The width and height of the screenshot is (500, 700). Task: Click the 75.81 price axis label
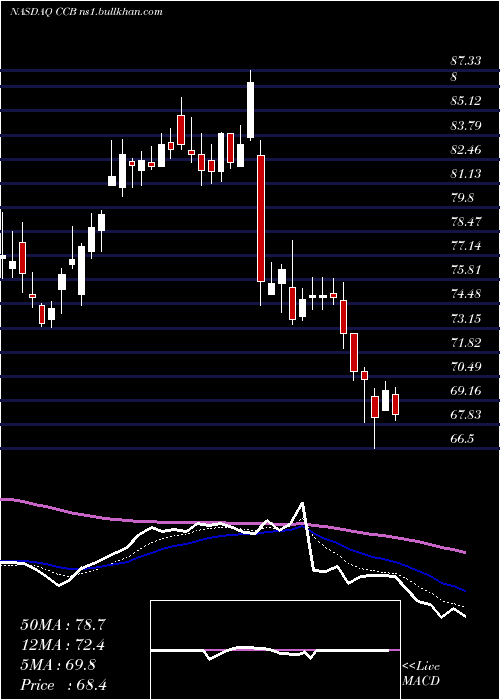pyautogui.click(x=465, y=270)
